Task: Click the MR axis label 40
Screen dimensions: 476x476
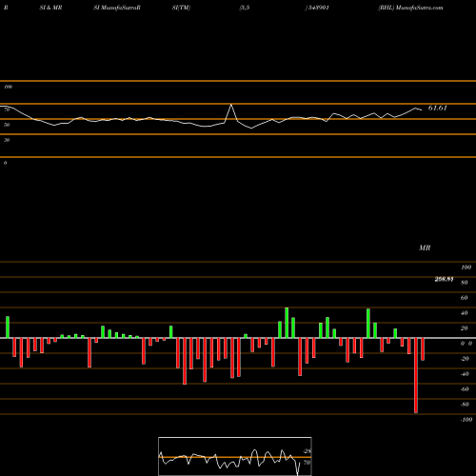Action: 464,313
